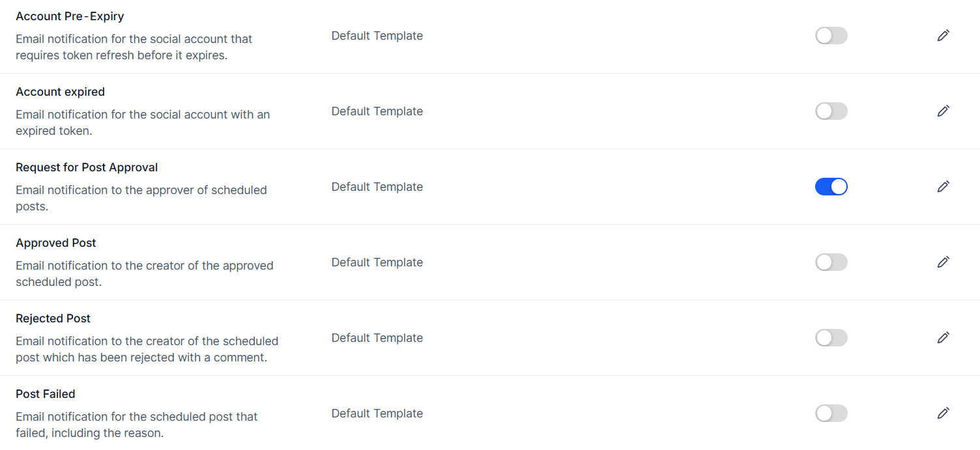The image size is (980, 450).
Task: Select Default Template for Post Failed
Action: click(377, 414)
